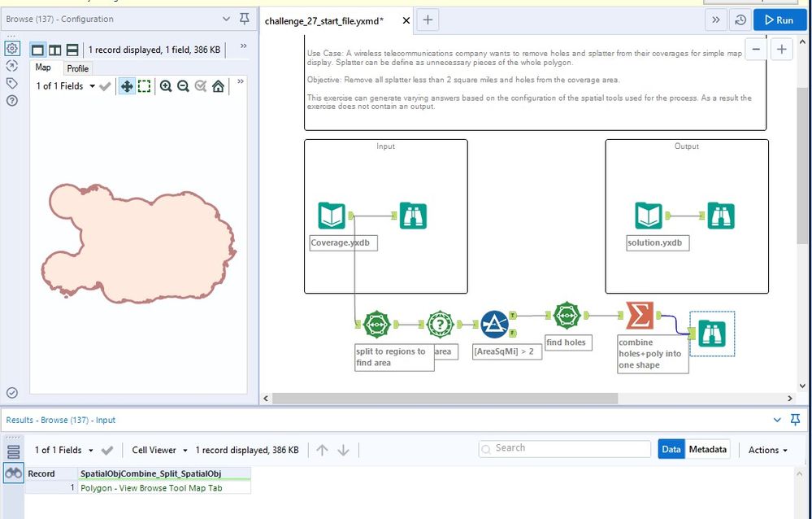Screen dimensions: 812x519
Task: Click the solution.yxdb annotation label
Action: click(x=658, y=242)
